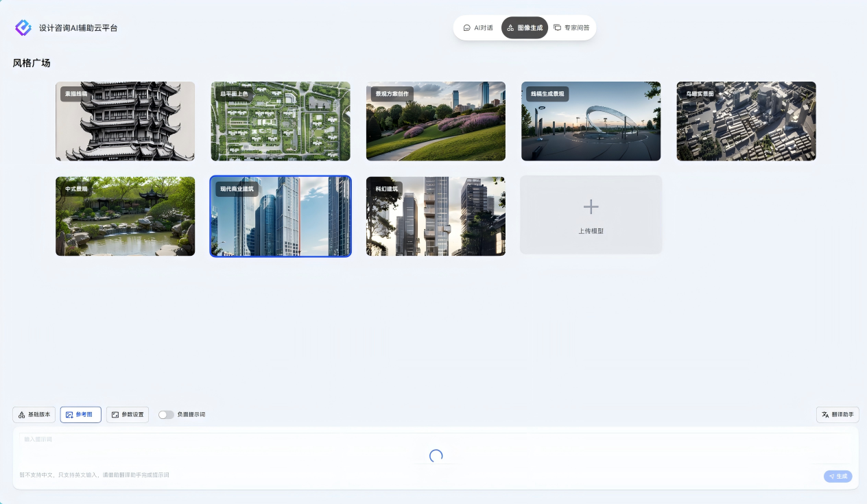Open the 专家问答 tab
Screen dimensions: 867x504
point(571,28)
